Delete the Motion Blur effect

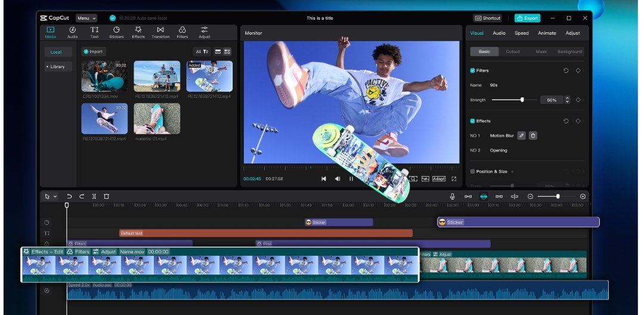[x=532, y=135]
